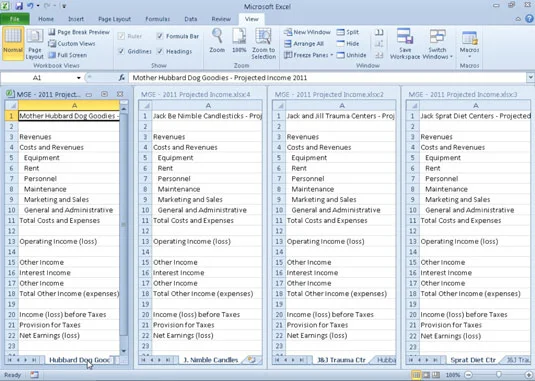Viewport: 535px width, 381px height.
Task: Switch to the Formulas tab
Action: pos(157,19)
